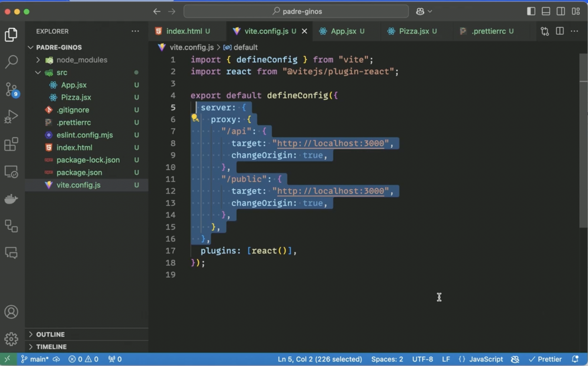
Task: Click the editor vertical scrollbar
Action: coord(584,141)
